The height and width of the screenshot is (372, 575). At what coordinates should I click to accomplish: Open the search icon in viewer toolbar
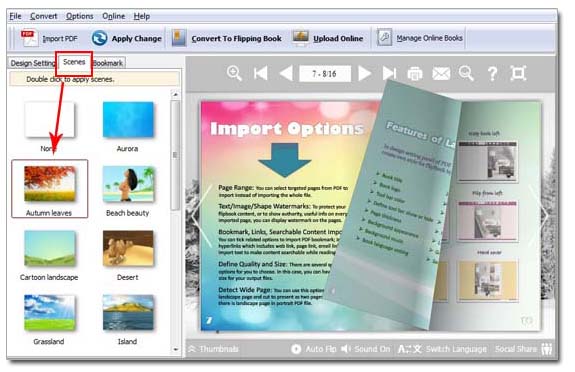point(466,73)
